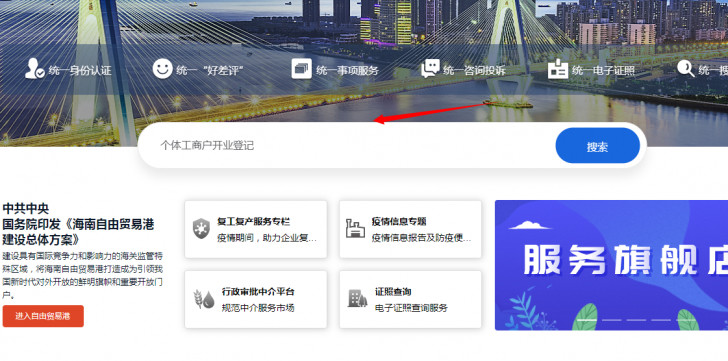Click the text 电子证照查询服务
Screen dimensions: 728x361
coord(411,308)
